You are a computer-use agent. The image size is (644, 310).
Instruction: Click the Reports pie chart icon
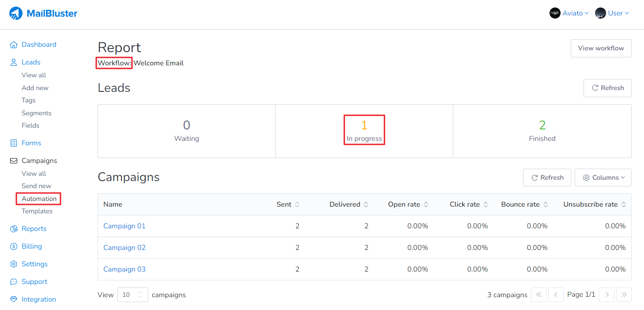[14, 229]
